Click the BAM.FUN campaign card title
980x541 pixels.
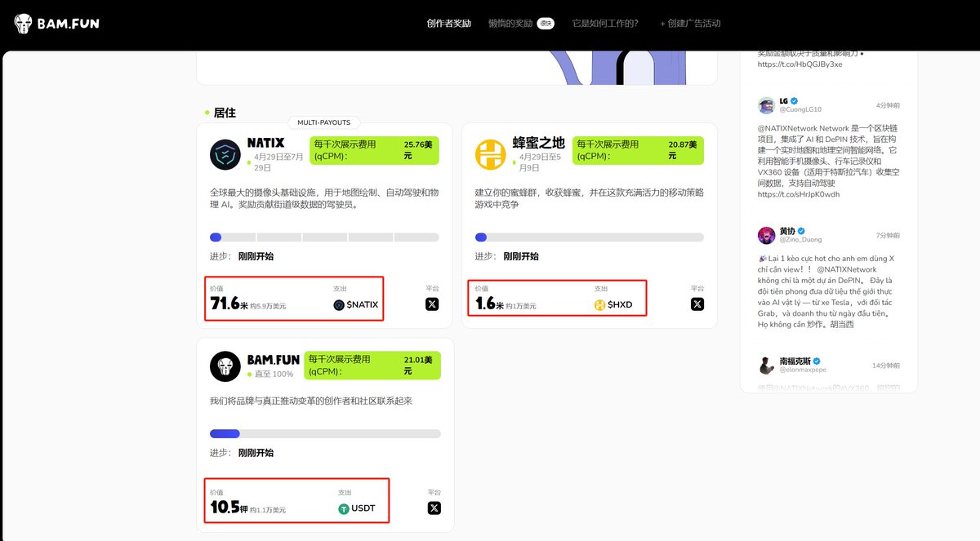[x=274, y=359]
